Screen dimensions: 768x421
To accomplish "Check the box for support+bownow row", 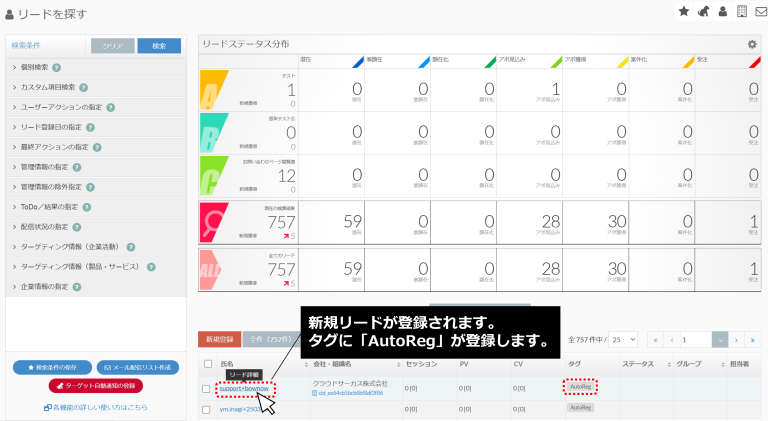I will pyautogui.click(x=206, y=389).
